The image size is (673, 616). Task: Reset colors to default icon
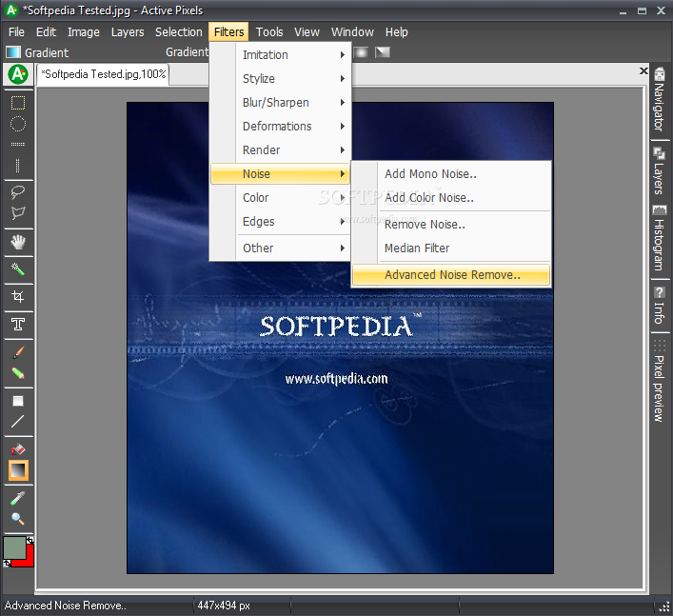(x=7, y=563)
